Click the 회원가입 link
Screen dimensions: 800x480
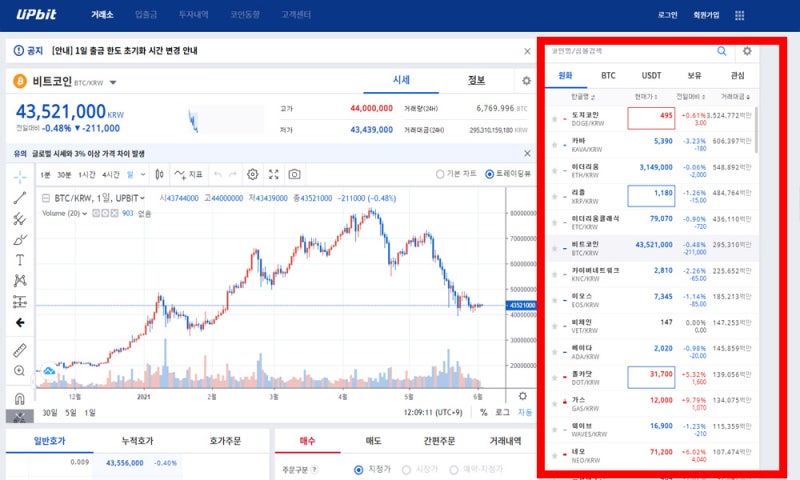point(706,15)
